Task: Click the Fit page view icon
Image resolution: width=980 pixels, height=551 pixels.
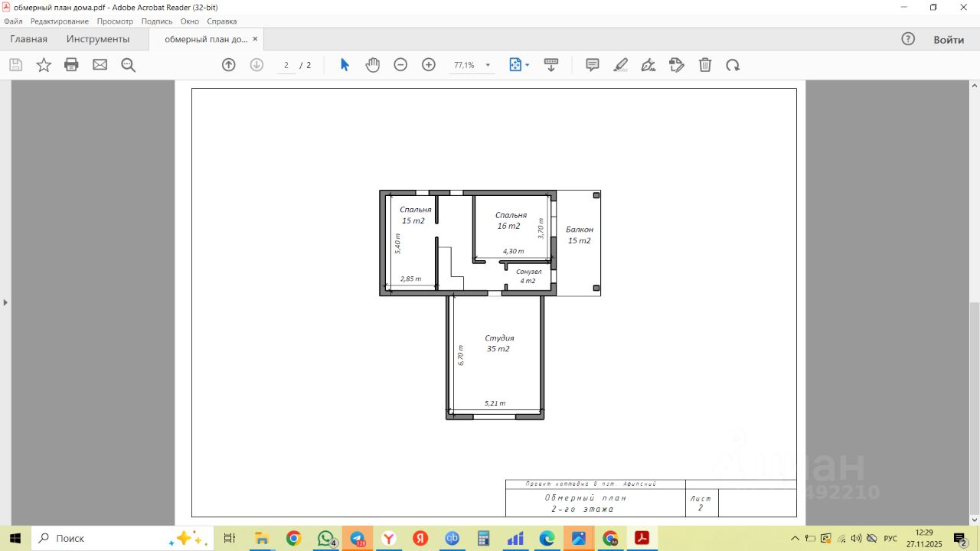Action: pos(515,65)
